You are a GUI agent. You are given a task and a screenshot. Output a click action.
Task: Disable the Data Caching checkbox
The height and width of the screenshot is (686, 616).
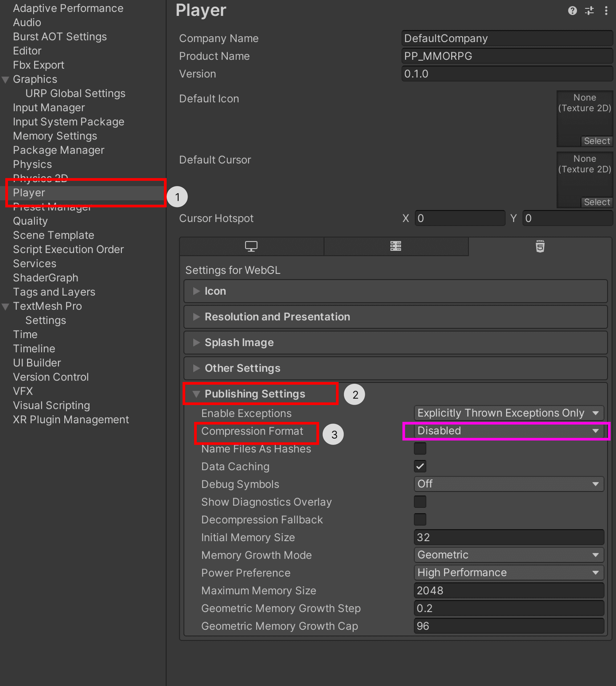420,466
